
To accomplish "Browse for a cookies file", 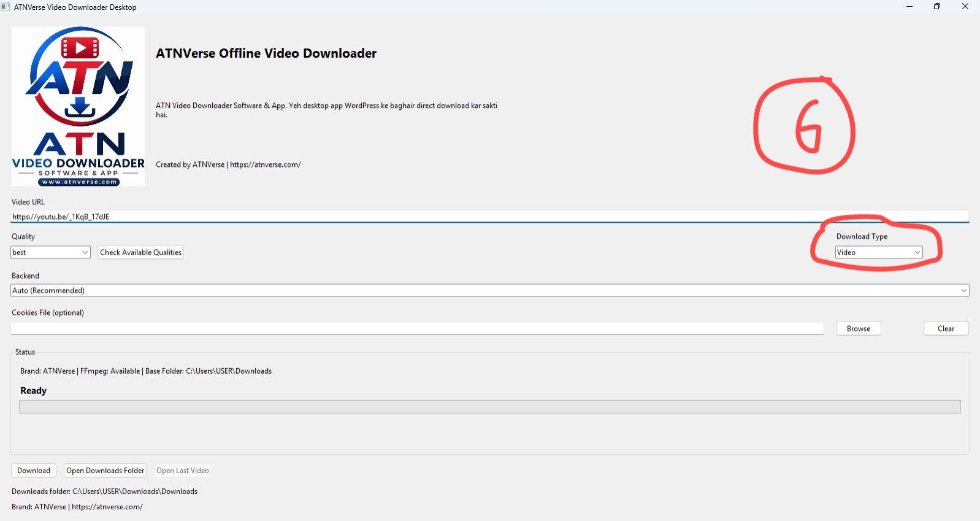I will (858, 328).
